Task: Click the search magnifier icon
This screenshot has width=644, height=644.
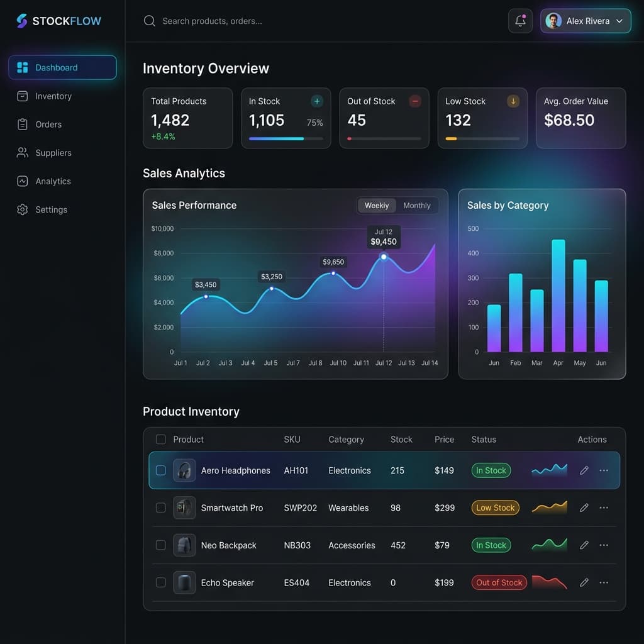Action: (150, 21)
